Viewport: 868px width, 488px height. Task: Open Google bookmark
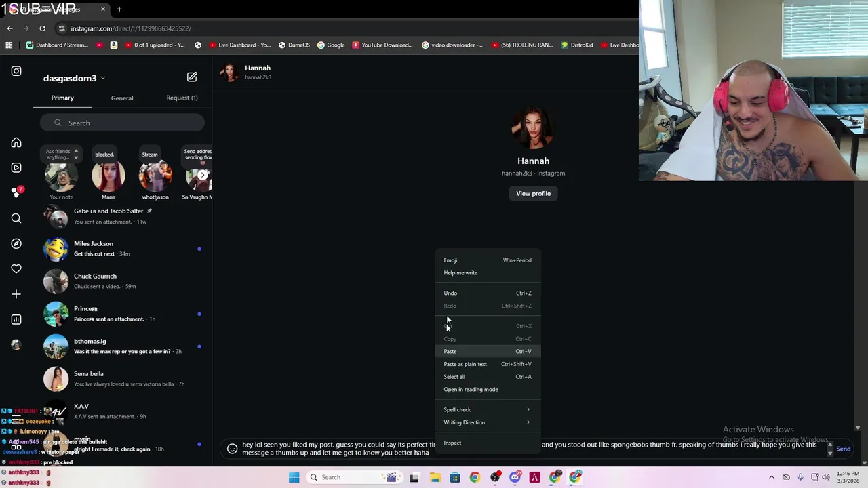coord(330,45)
